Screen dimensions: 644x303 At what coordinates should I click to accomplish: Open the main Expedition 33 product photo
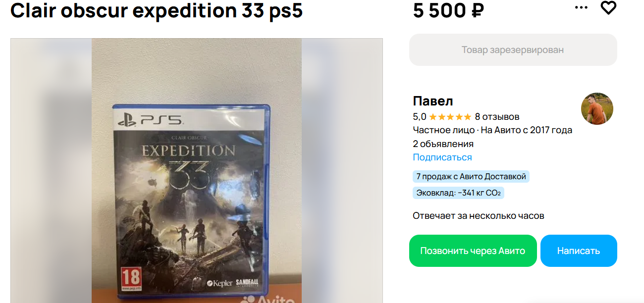point(197,171)
